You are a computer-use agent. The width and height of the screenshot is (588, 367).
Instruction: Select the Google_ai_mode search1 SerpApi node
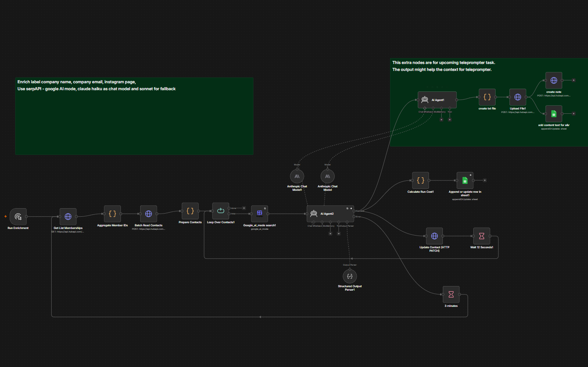tap(260, 214)
